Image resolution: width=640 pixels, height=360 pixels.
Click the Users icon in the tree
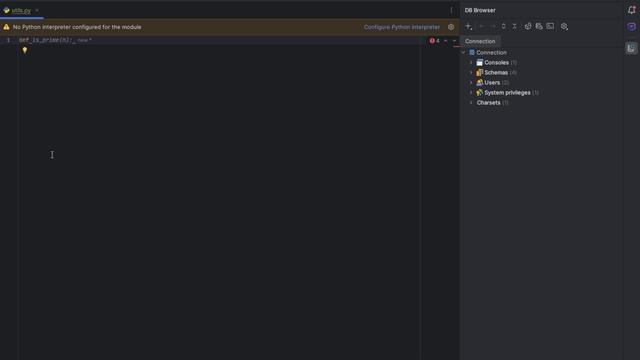pyautogui.click(x=480, y=82)
